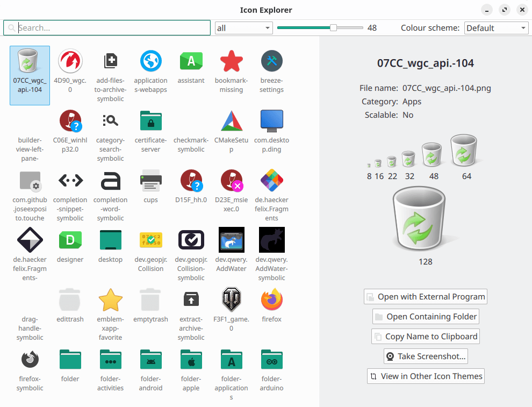
Task: Select the dev.qwery.AddWater-symbolic icon
Action: 272,240
